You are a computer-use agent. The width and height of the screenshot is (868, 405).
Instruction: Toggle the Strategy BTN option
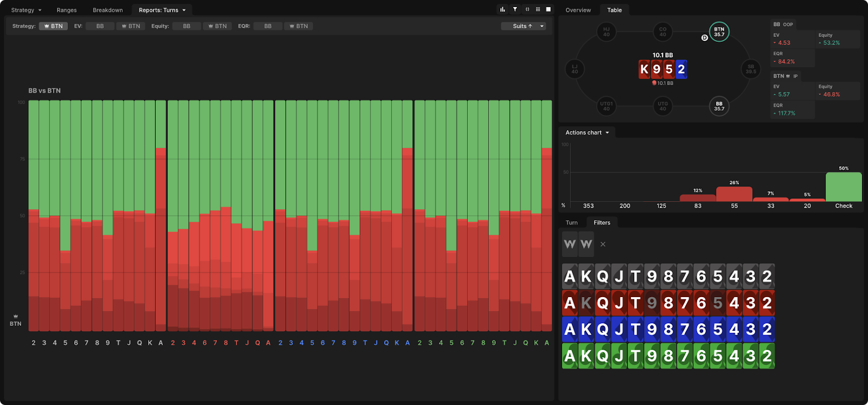pos(53,26)
